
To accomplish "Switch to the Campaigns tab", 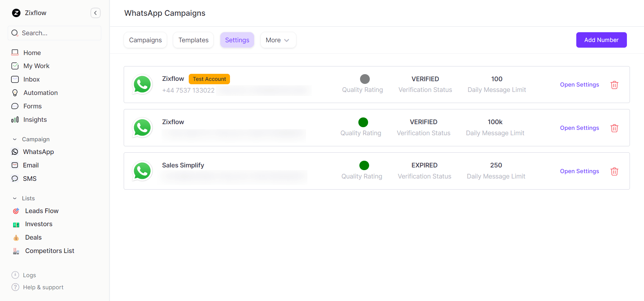I will (145, 40).
